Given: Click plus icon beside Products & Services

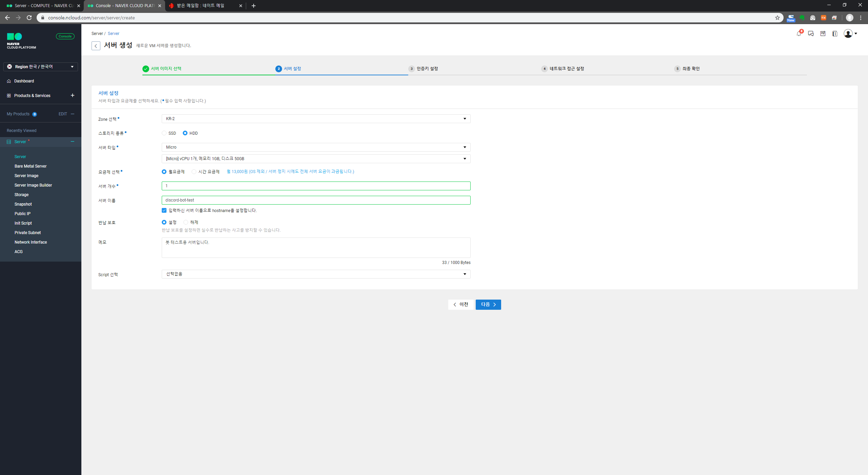Looking at the screenshot, I should (72, 95).
